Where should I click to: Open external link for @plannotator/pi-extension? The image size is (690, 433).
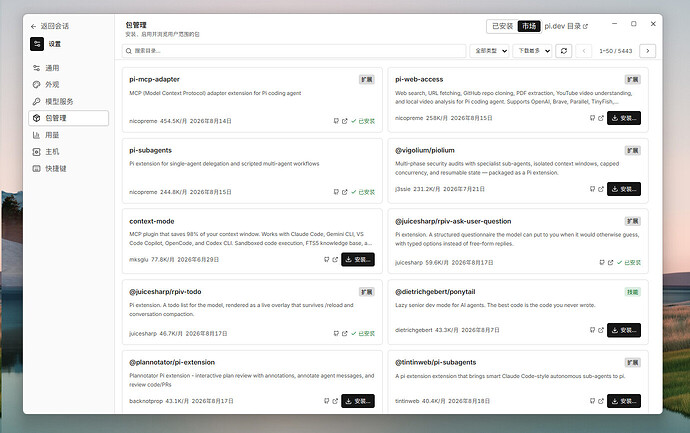335,401
